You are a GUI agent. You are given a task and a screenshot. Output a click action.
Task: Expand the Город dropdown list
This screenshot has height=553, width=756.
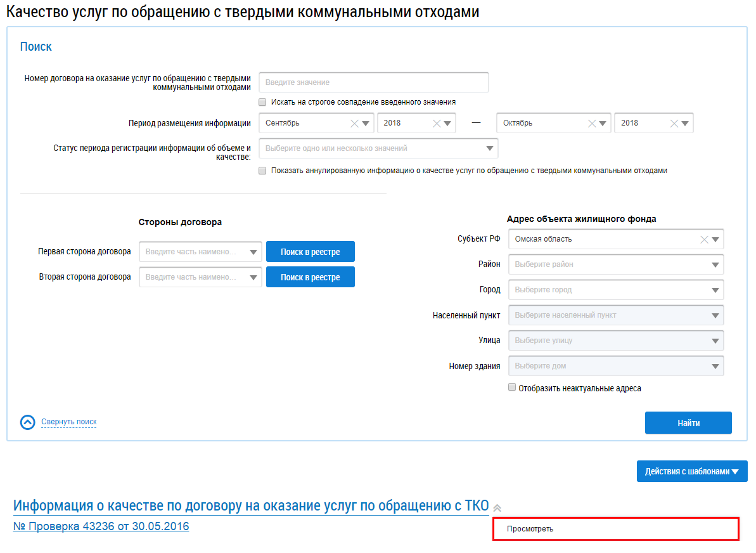pos(715,290)
